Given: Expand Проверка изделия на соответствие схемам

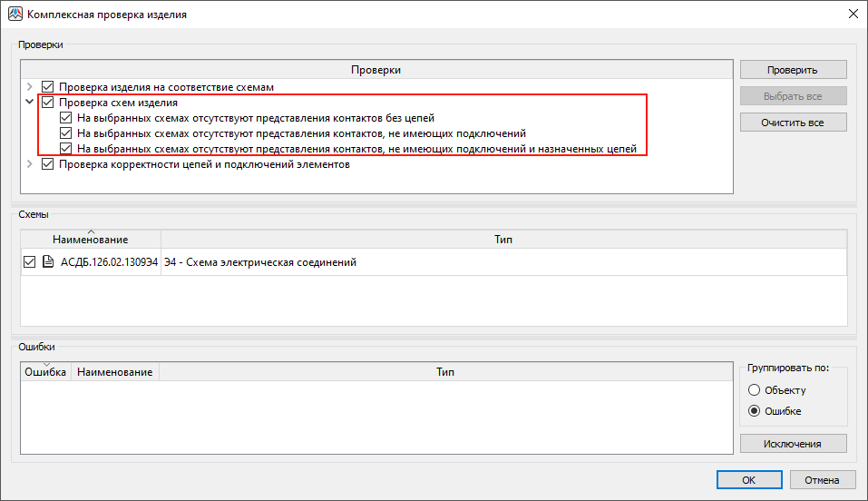Looking at the screenshot, I should [30, 87].
